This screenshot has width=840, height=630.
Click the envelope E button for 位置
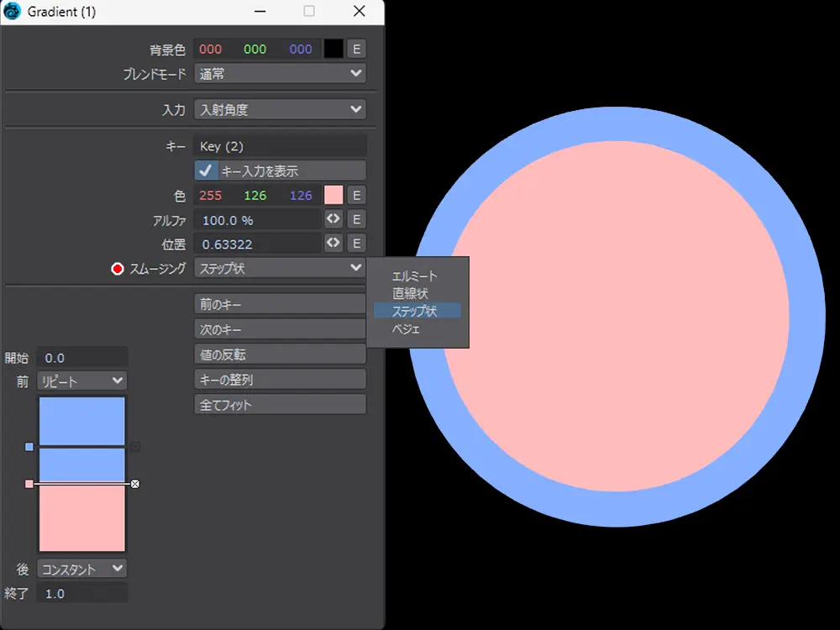pos(356,244)
